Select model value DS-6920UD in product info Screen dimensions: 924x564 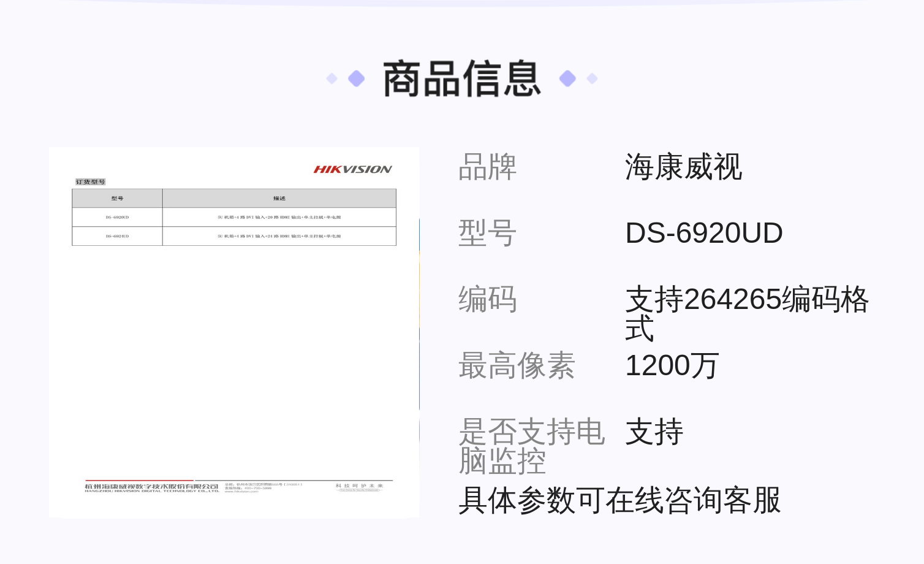coord(704,233)
